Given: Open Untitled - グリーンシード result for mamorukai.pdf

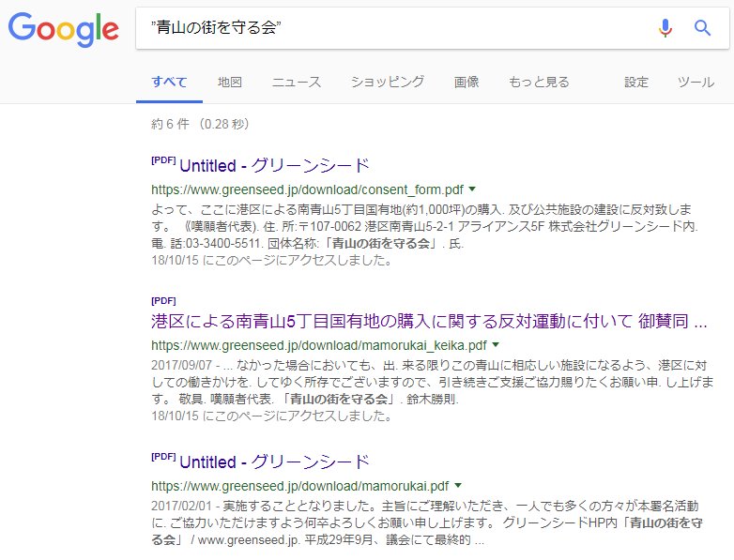Looking at the screenshot, I should pos(274,462).
